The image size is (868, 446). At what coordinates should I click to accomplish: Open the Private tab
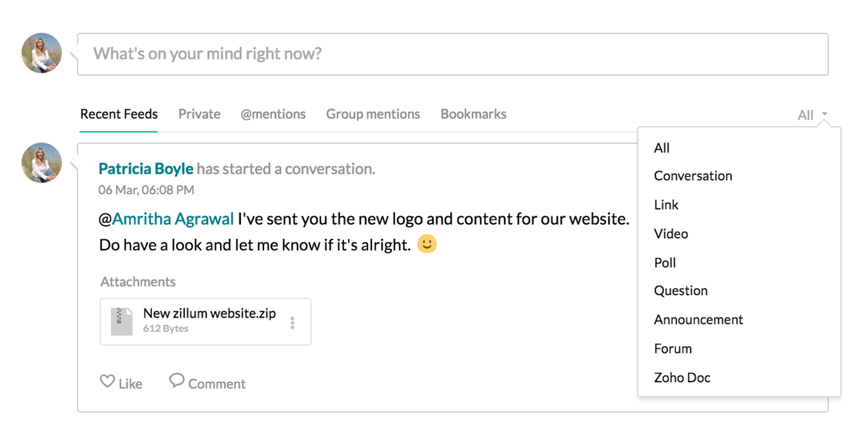click(x=199, y=114)
